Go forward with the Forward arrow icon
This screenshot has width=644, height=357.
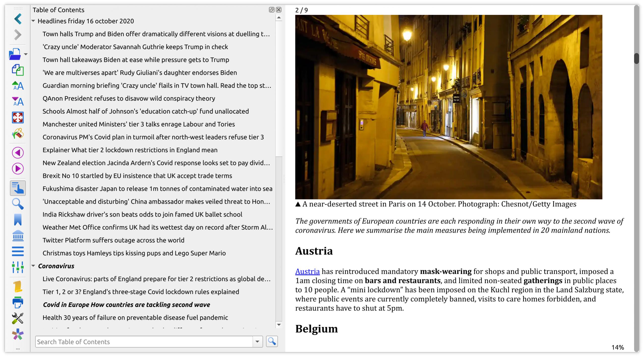pos(18,35)
